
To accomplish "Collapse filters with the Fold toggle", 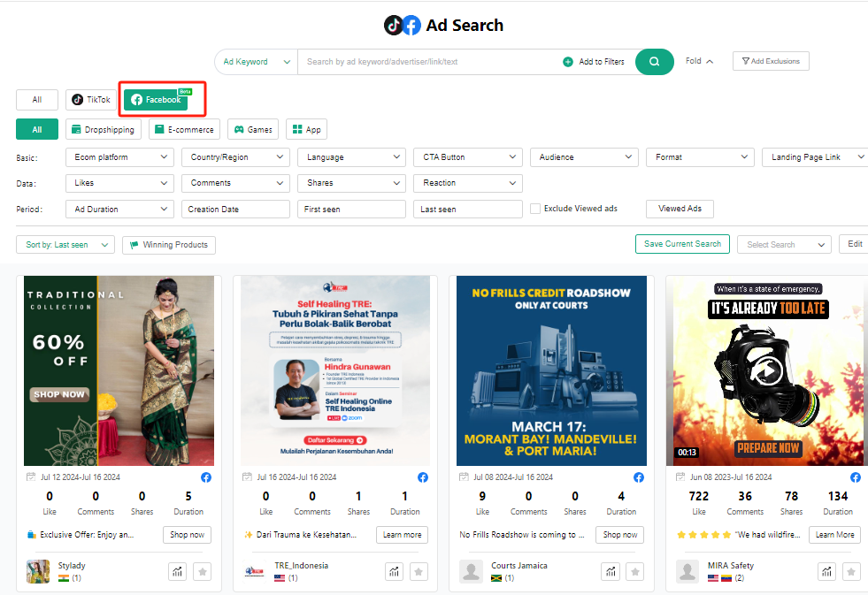I will point(699,61).
